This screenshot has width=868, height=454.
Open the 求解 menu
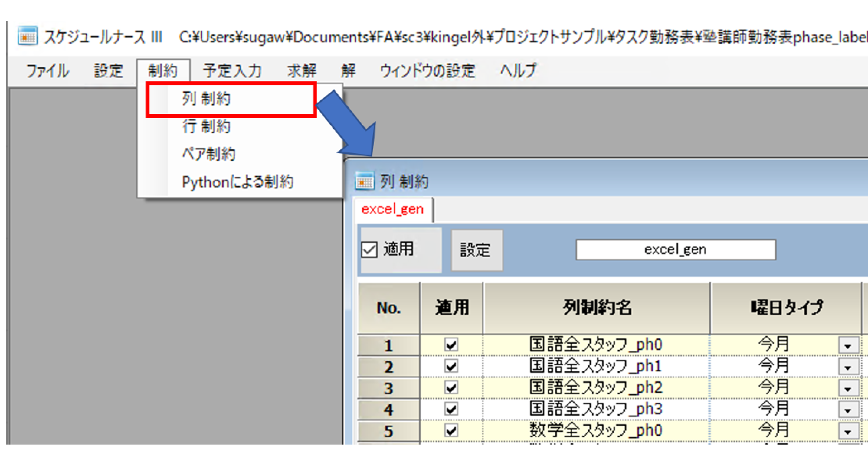tap(301, 71)
